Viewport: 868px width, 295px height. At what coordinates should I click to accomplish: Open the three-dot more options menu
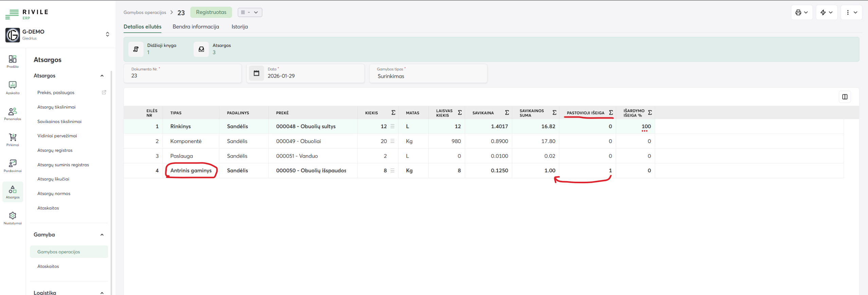click(851, 13)
